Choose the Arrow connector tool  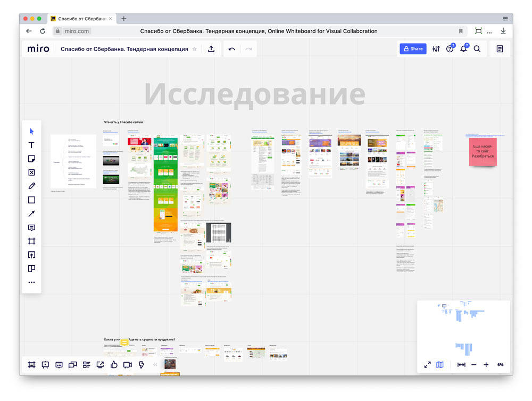(x=31, y=214)
